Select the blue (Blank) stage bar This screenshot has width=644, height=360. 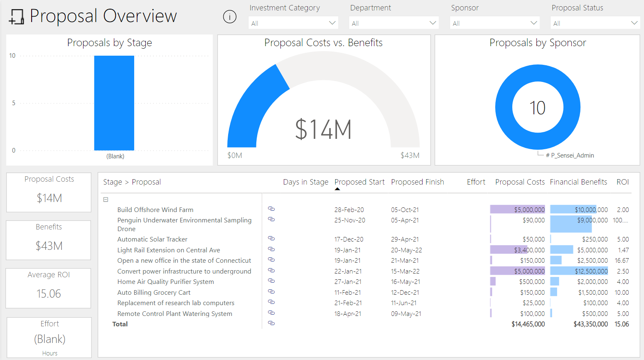pos(114,103)
